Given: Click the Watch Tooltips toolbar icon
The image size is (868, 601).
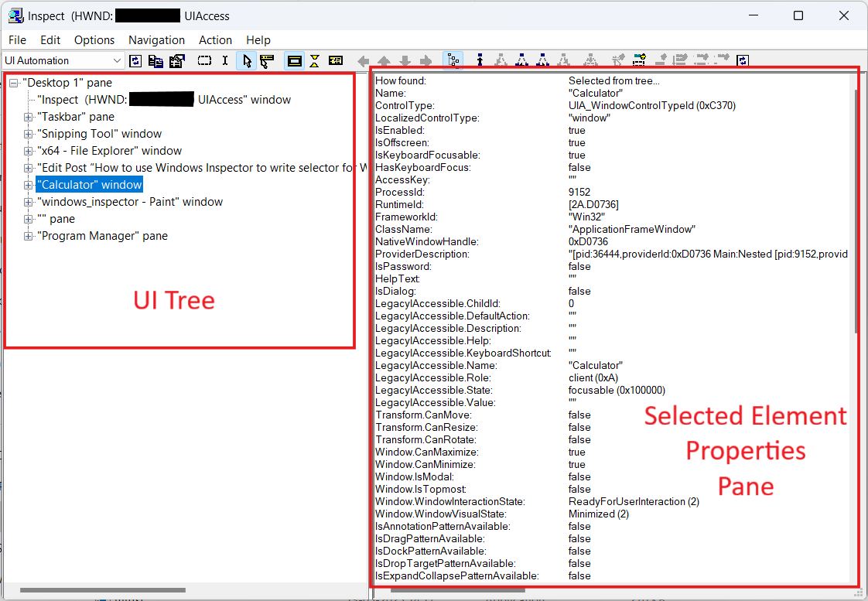Looking at the screenshot, I should (x=267, y=60).
